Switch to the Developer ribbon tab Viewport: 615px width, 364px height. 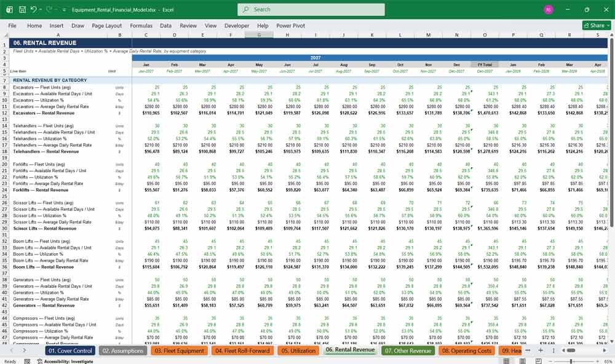237,25
